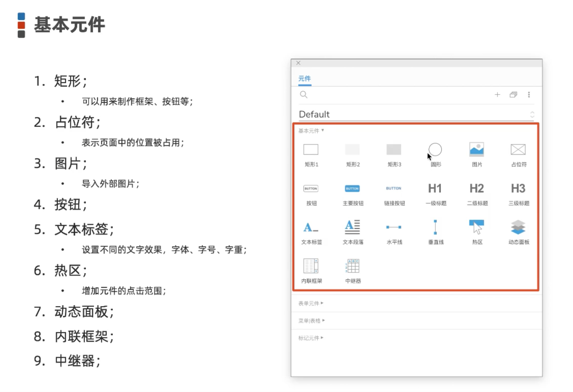Click the text 可以用来制作框架、按钮等;
573x392 pixels.
(137, 101)
